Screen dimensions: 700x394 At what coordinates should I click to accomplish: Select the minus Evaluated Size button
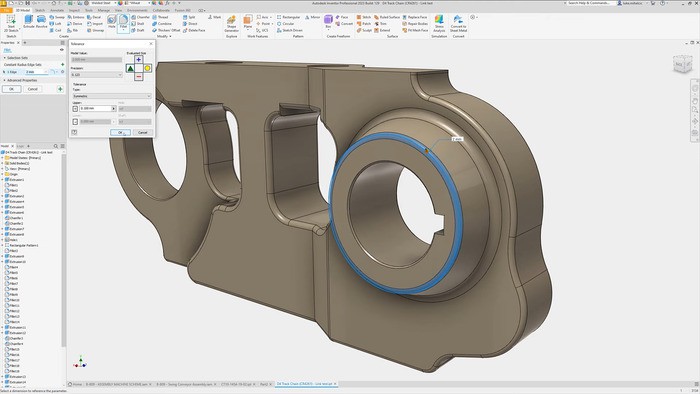click(139, 77)
